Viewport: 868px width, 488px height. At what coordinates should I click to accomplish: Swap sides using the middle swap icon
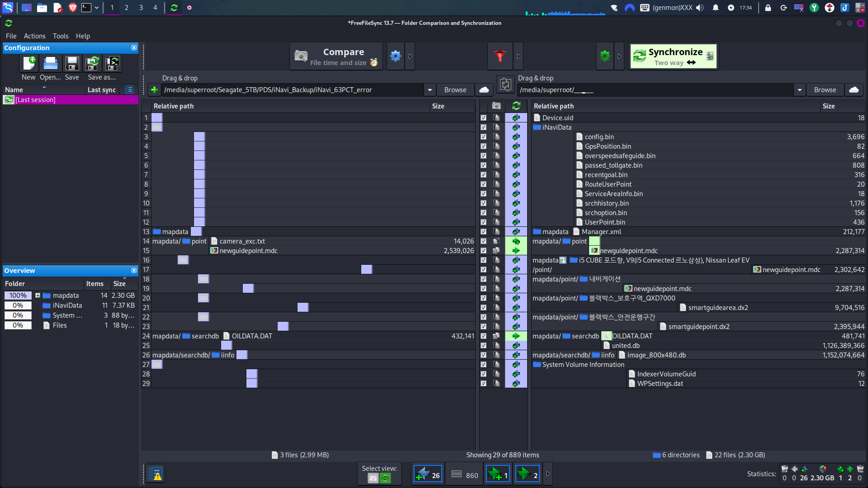click(x=505, y=84)
